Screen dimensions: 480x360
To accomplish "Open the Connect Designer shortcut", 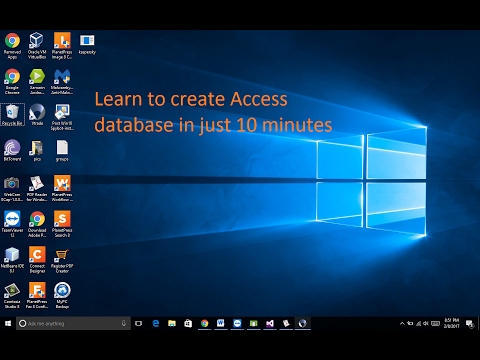I will coord(37,260).
